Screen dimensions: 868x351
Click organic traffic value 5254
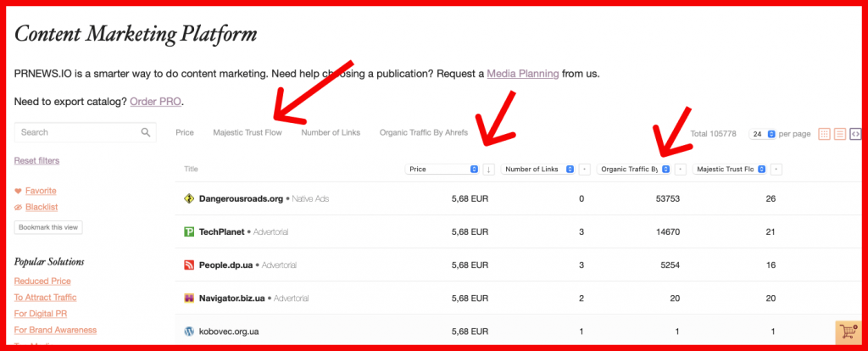(670, 265)
